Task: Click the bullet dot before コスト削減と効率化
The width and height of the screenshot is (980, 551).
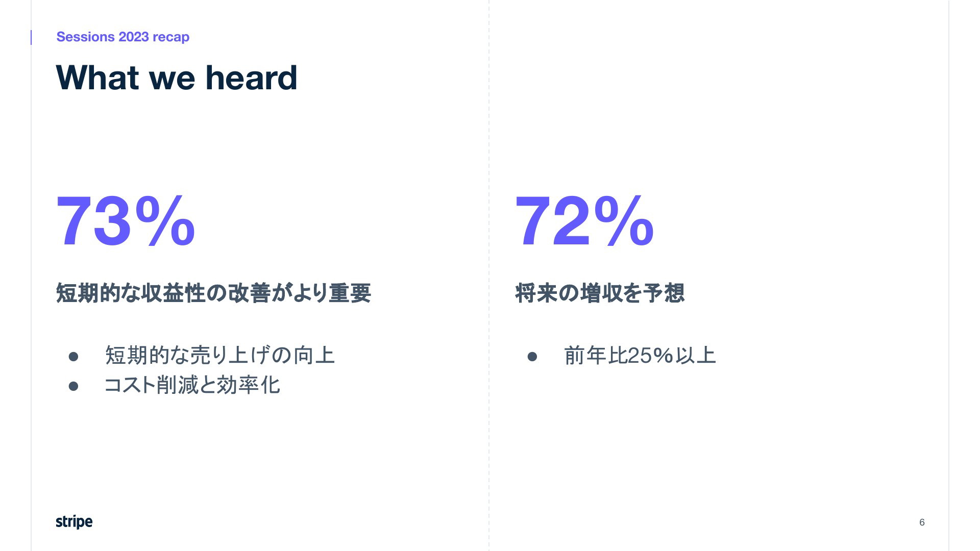Action: coord(73,386)
